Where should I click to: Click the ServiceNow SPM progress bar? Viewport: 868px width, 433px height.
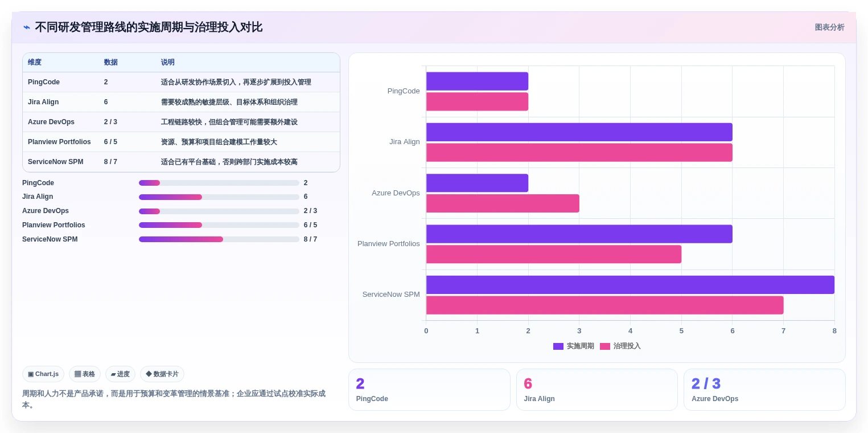[219, 239]
